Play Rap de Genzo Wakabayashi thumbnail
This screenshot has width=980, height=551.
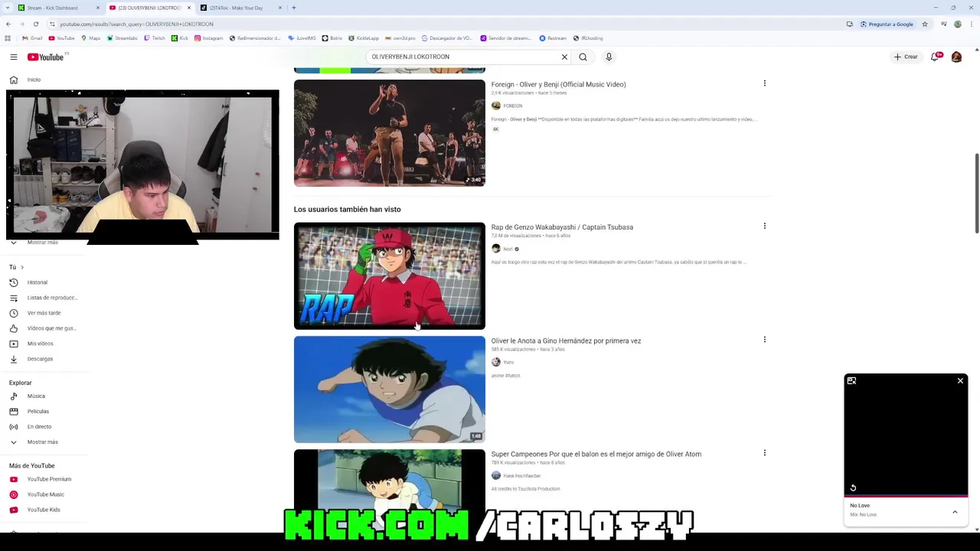point(389,276)
